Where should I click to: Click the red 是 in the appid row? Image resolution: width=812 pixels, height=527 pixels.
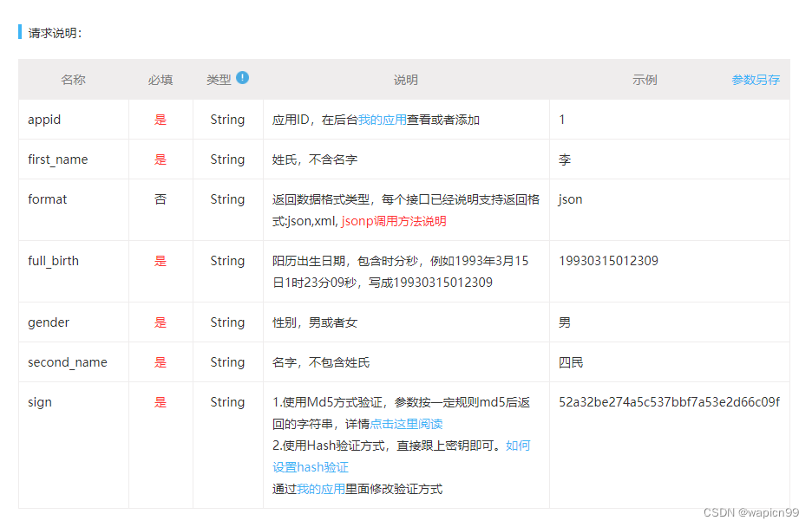click(160, 120)
